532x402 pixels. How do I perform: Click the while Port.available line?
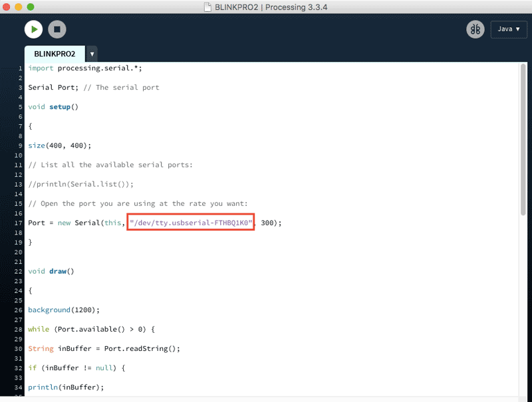(x=92, y=329)
